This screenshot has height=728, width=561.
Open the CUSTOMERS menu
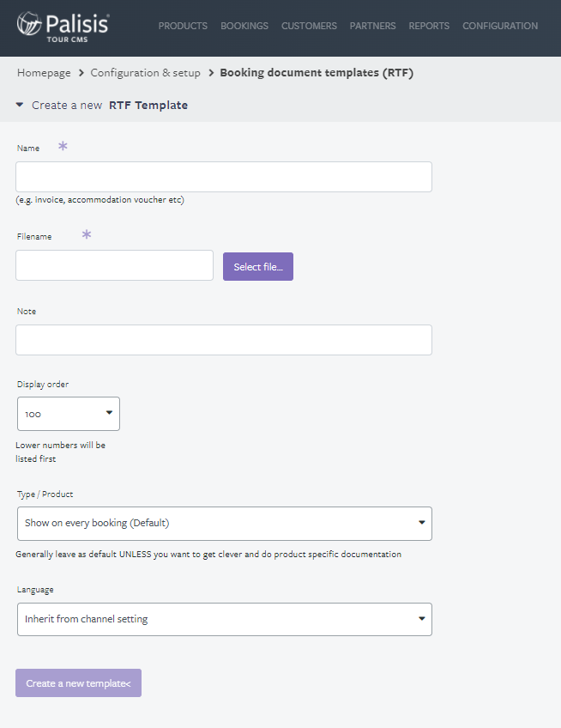[309, 26]
